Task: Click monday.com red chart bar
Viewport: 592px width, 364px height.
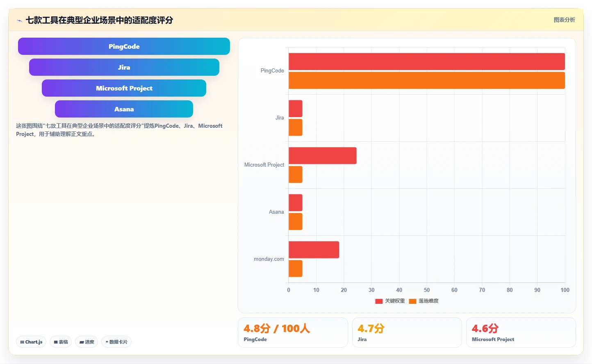Action: 314,250
